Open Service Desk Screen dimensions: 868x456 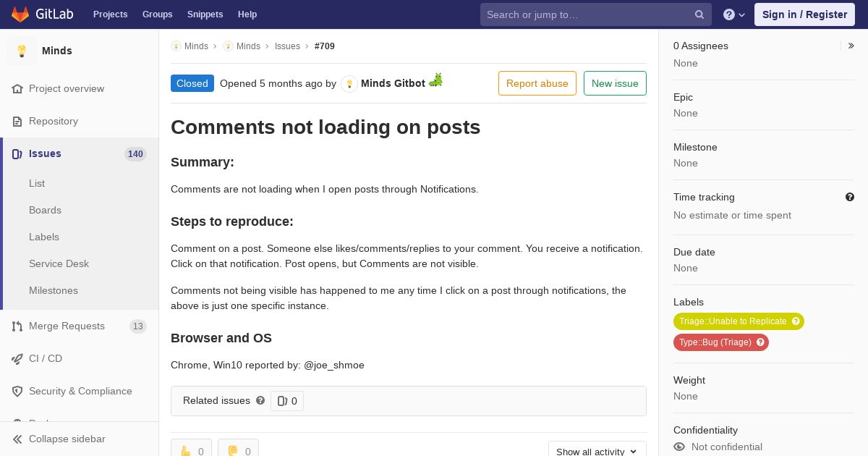(59, 263)
